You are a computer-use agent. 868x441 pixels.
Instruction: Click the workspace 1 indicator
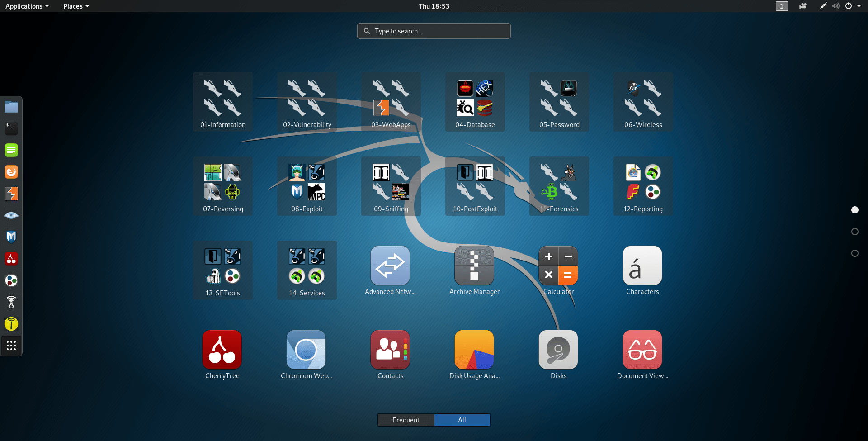coord(782,6)
